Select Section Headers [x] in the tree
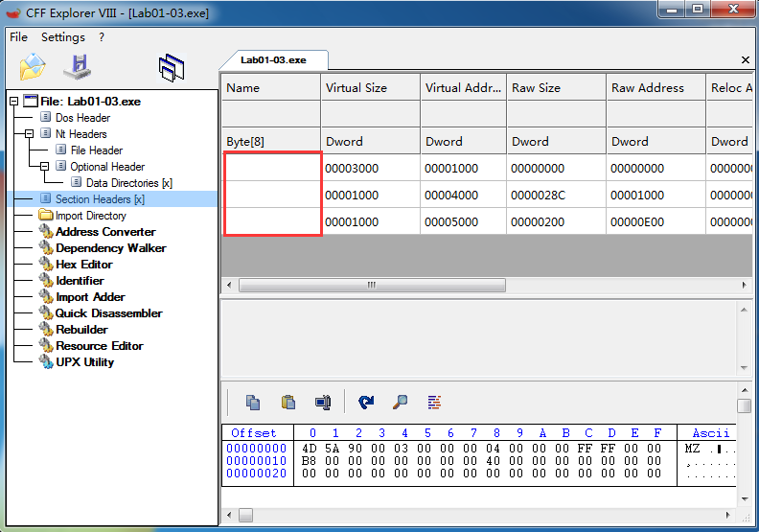 [x=100, y=199]
